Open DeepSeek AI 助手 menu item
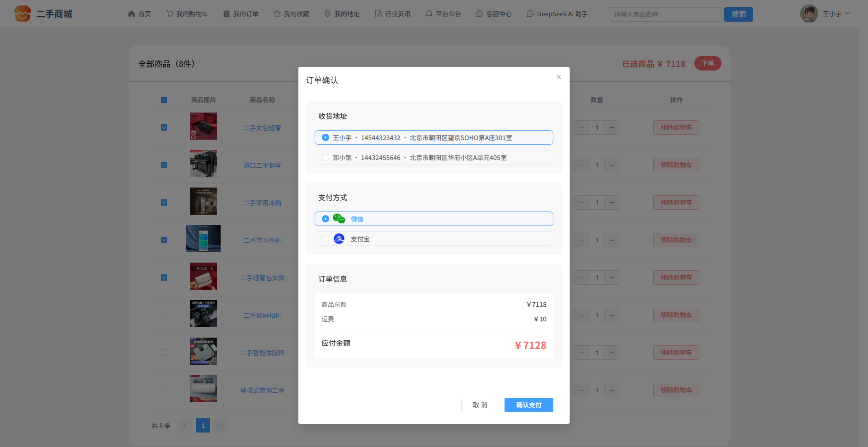The width and height of the screenshot is (868, 447). (x=557, y=14)
